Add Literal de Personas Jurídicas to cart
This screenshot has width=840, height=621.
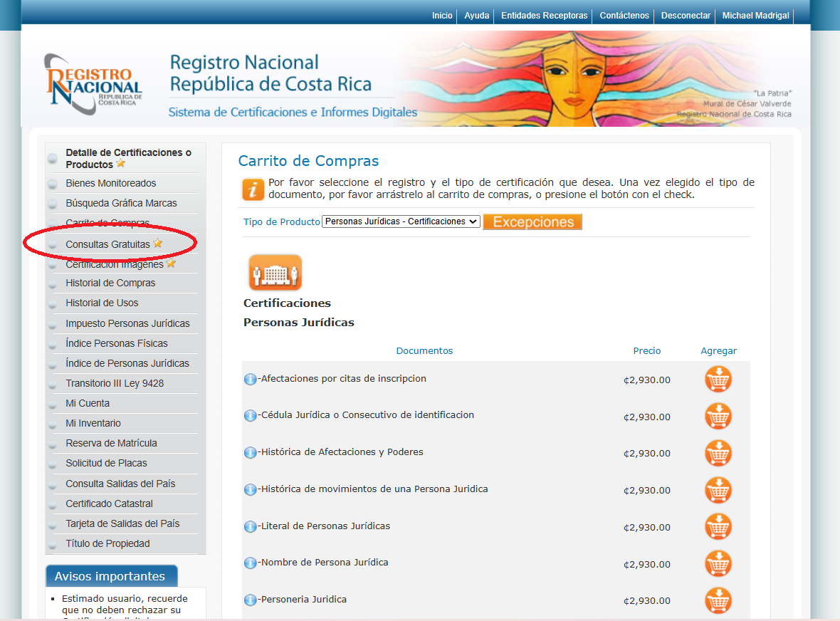click(718, 527)
